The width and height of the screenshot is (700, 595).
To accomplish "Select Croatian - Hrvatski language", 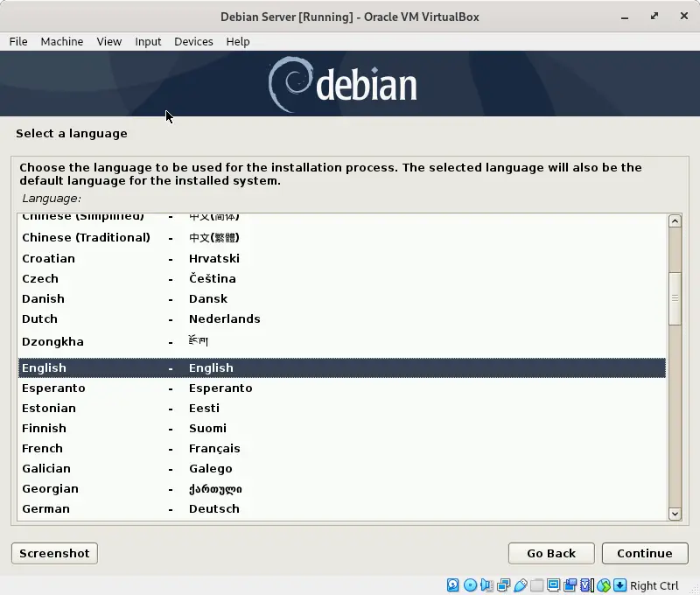I will (342, 258).
